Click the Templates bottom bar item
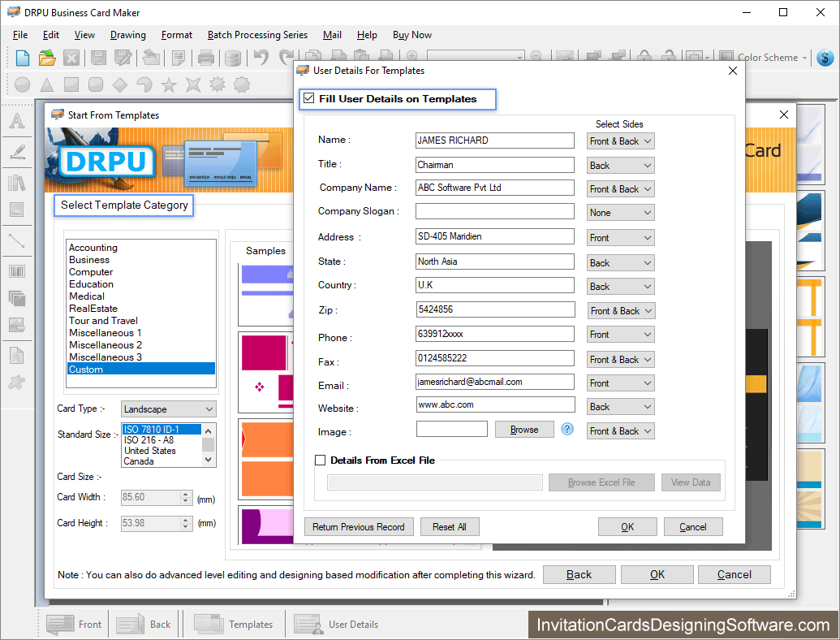The height and width of the screenshot is (640, 840). click(234, 624)
